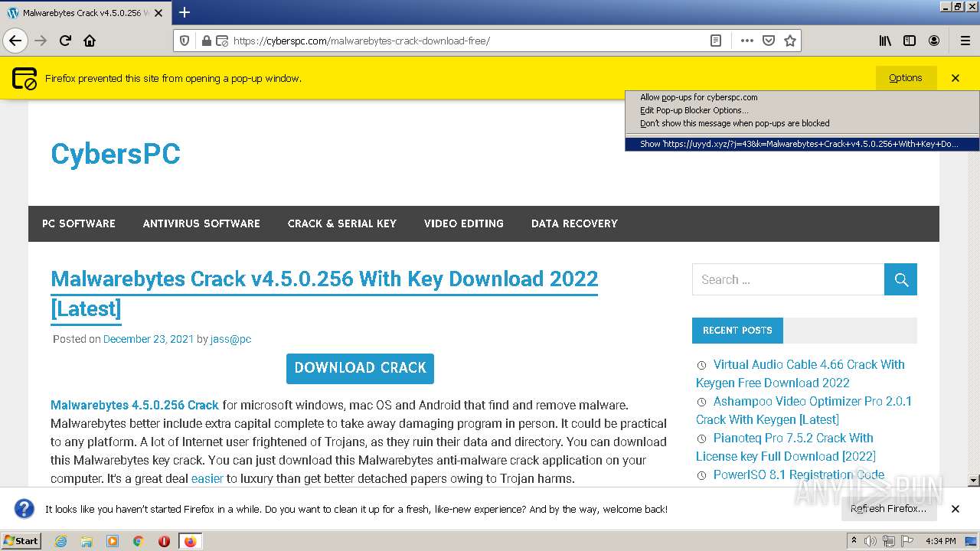Switch to Firefox taskbar button
This screenshot has height=551, width=980.
pyautogui.click(x=190, y=541)
